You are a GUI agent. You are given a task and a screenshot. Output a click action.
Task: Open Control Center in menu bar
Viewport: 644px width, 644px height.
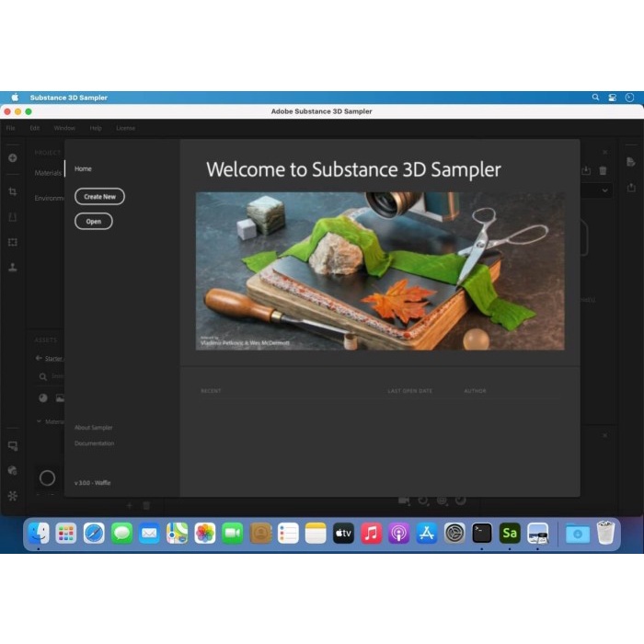pos(613,98)
